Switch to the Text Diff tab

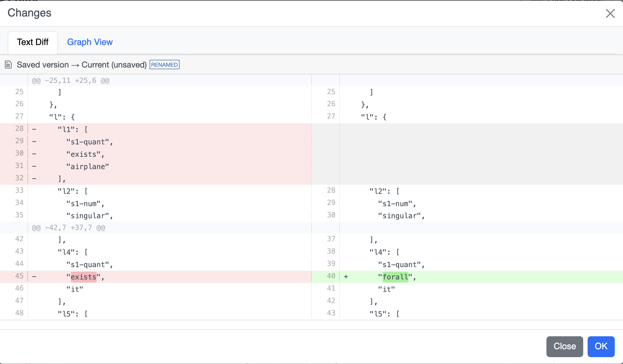33,42
